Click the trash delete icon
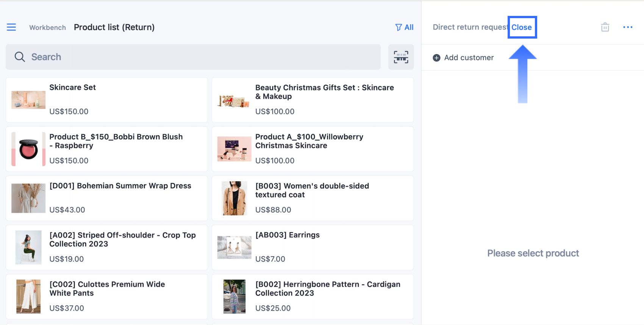644x325 pixels. (x=605, y=27)
